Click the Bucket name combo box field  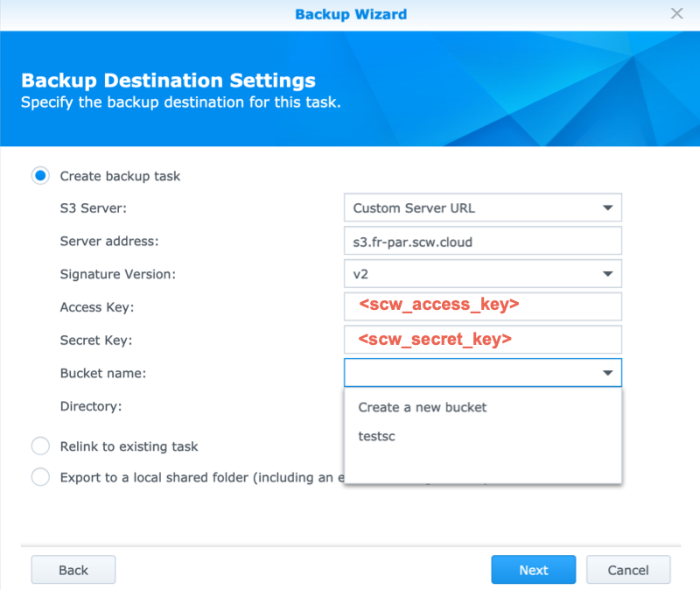tap(471, 373)
